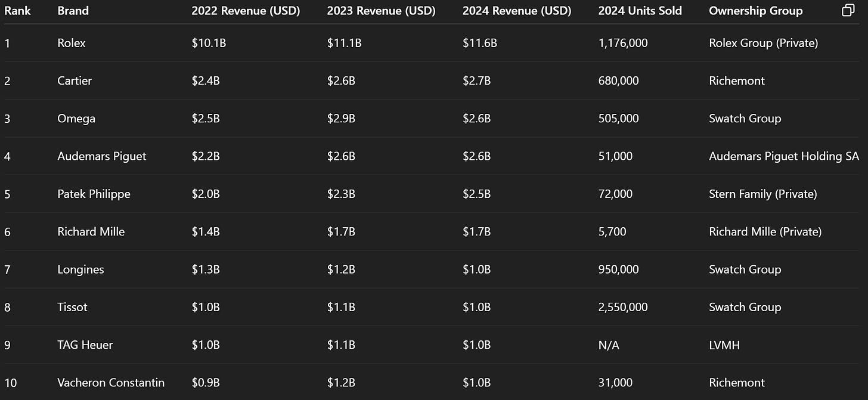The image size is (868, 400).
Task: Select Audemars Piguet $2.2B 2022 revenue
Action: (206, 156)
